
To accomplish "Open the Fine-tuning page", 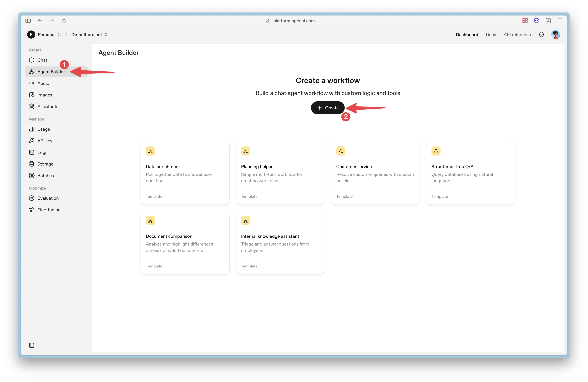I will 56,210.
